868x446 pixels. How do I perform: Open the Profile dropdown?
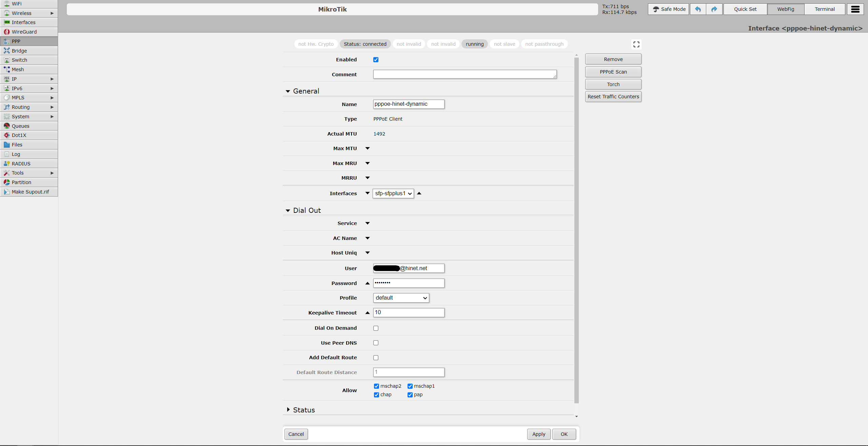point(401,298)
